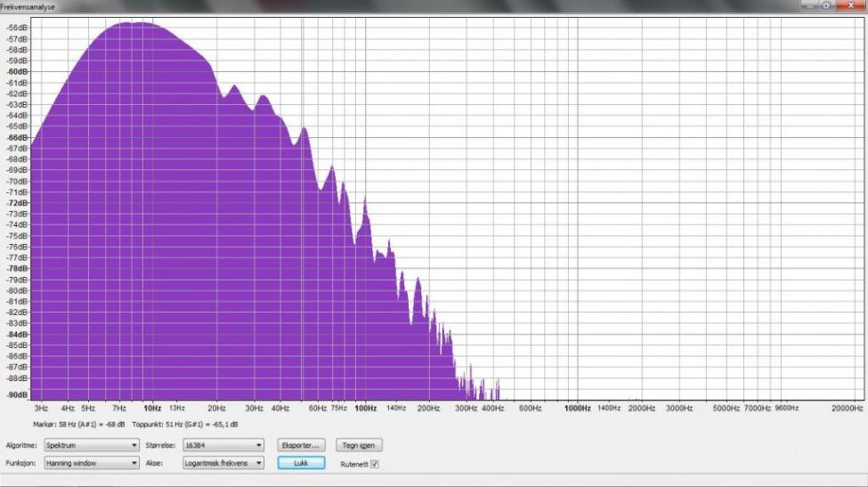This screenshot has width=868, height=487.
Task: Click the 20000Hz label at the axis end
Action: click(x=847, y=408)
